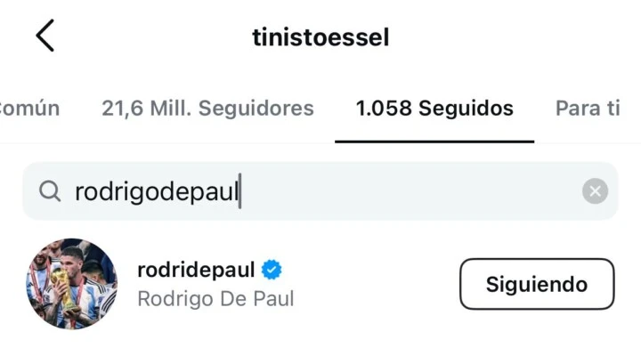Click the Rodrigo De Paul display name
The height and width of the screenshot is (364, 641).
pyautogui.click(x=215, y=299)
